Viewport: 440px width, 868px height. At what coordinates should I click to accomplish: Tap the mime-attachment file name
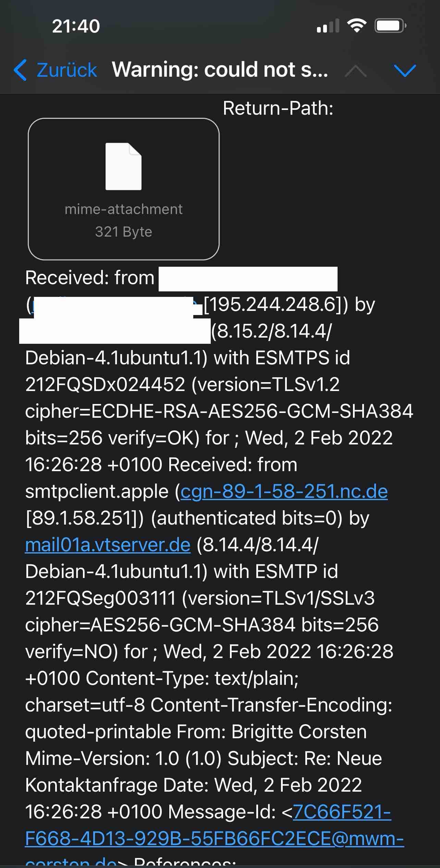point(123,209)
